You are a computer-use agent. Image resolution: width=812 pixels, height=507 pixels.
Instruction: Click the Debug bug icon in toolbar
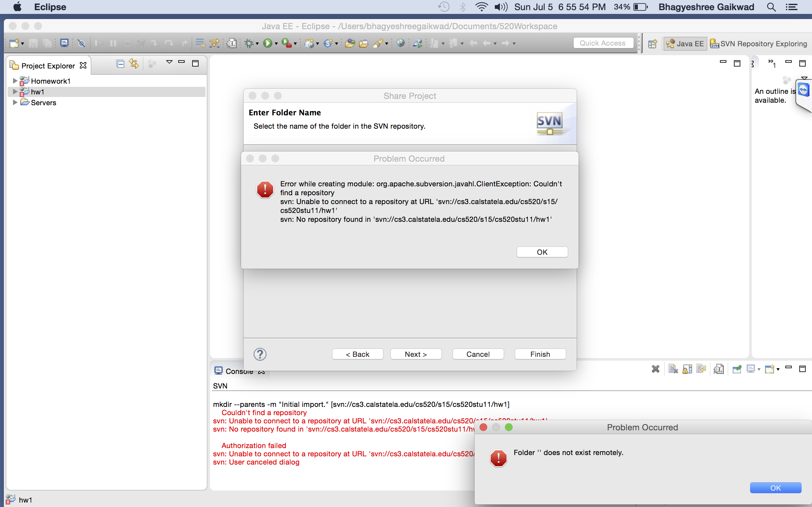pos(249,43)
